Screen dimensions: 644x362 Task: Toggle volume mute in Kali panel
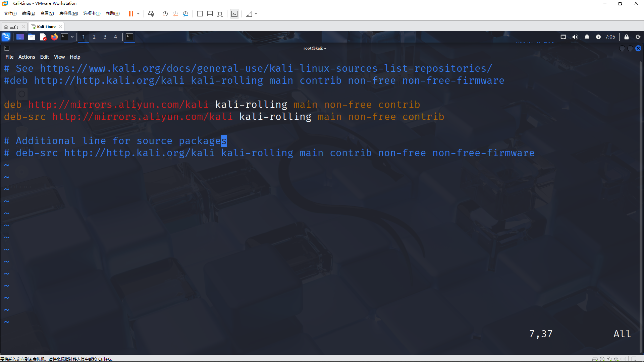pyautogui.click(x=575, y=37)
